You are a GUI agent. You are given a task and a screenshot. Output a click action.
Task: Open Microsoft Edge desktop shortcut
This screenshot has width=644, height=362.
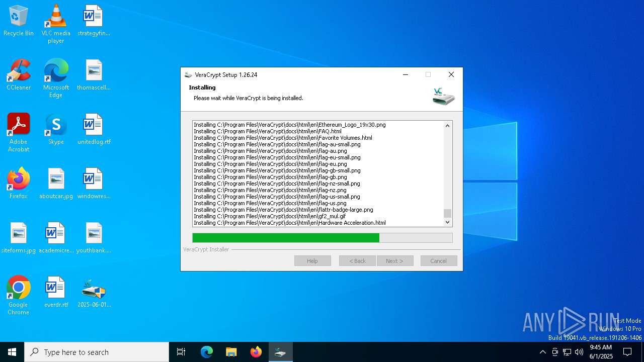click(56, 78)
